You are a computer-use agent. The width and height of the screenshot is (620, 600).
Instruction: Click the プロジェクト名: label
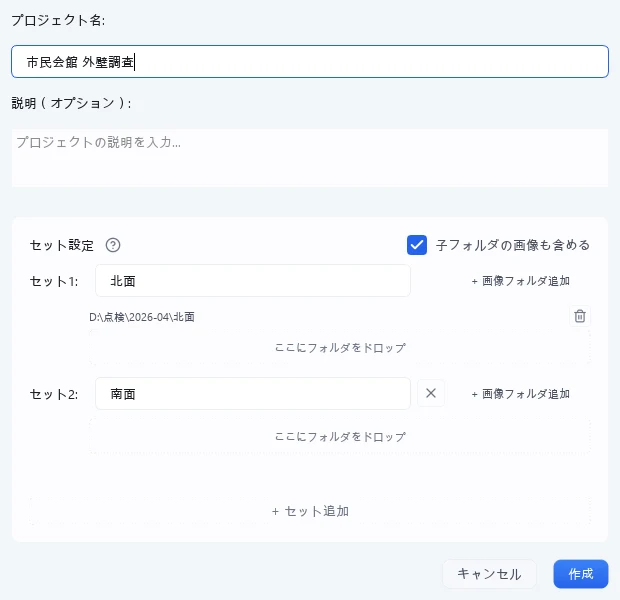pos(58,20)
